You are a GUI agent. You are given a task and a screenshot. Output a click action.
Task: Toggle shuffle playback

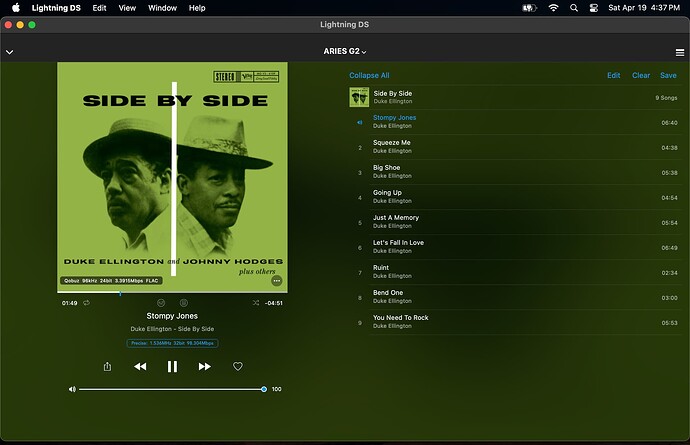tap(256, 303)
